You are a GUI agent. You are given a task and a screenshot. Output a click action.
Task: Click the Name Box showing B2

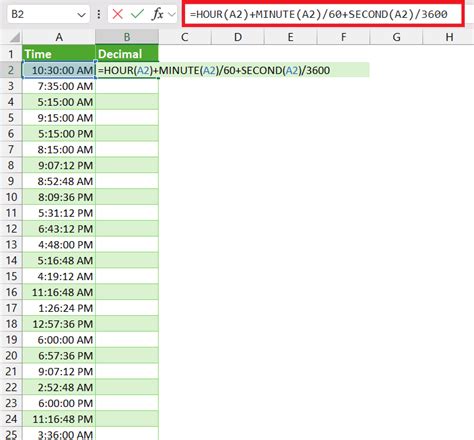[48, 14]
